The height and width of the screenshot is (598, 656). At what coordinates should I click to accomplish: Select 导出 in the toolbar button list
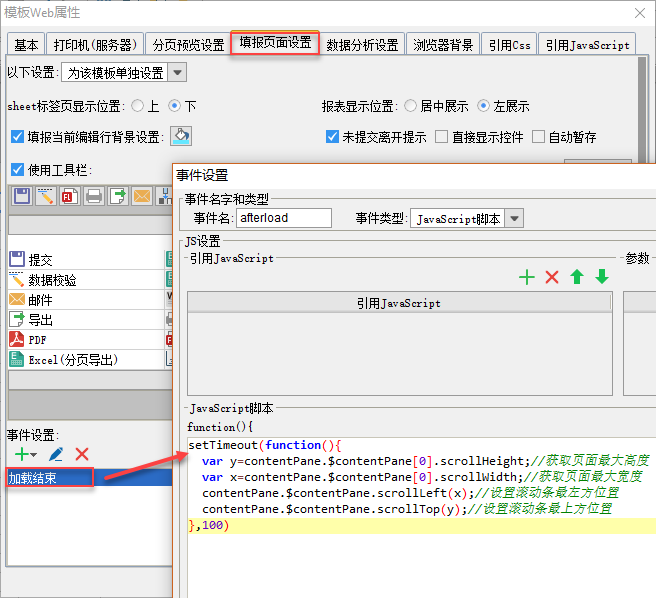click(x=86, y=320)
